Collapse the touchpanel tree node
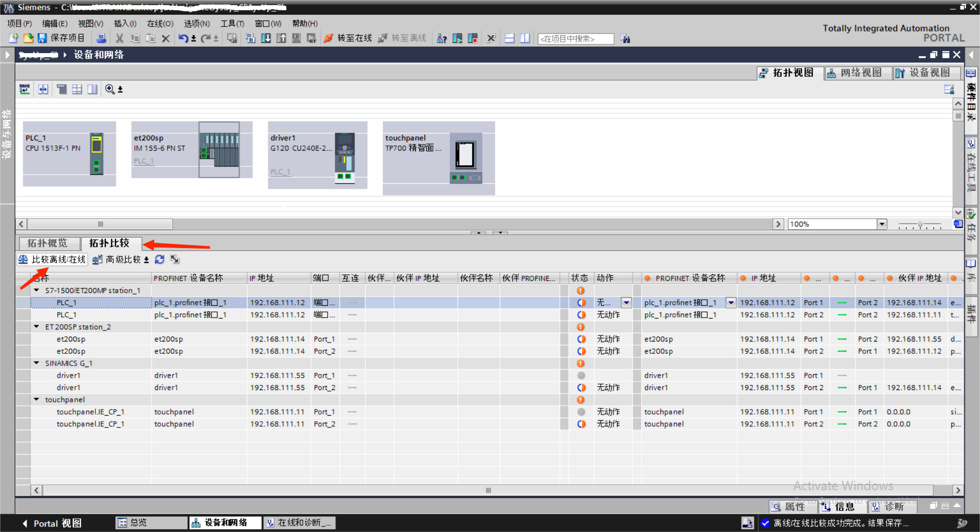Screen dimensions: 980x532 click(37, 399)
